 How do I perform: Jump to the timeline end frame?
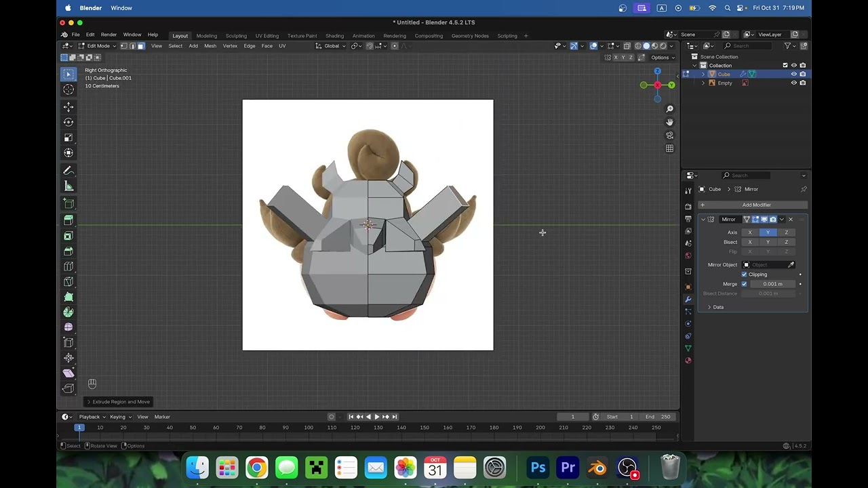(394, 417)
